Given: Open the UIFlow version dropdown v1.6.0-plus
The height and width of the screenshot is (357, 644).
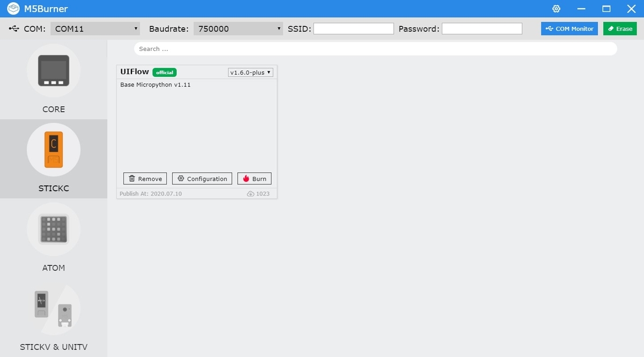Looking at the screenshot, I should 251,72.
